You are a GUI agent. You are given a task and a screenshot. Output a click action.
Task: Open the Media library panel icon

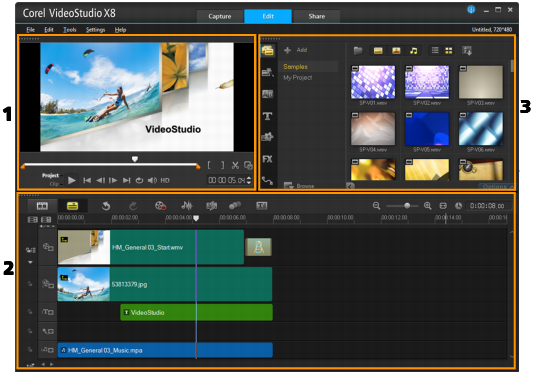click(268, 51)
